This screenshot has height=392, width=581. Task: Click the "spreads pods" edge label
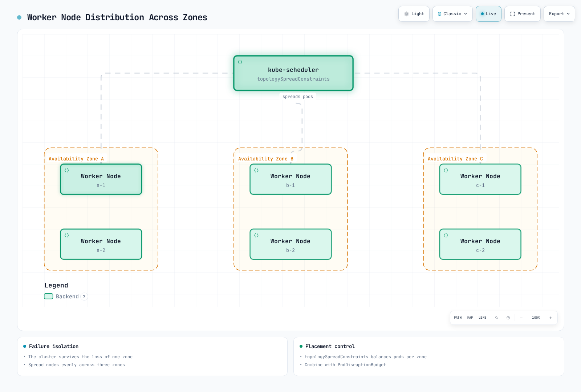(298, 97)
